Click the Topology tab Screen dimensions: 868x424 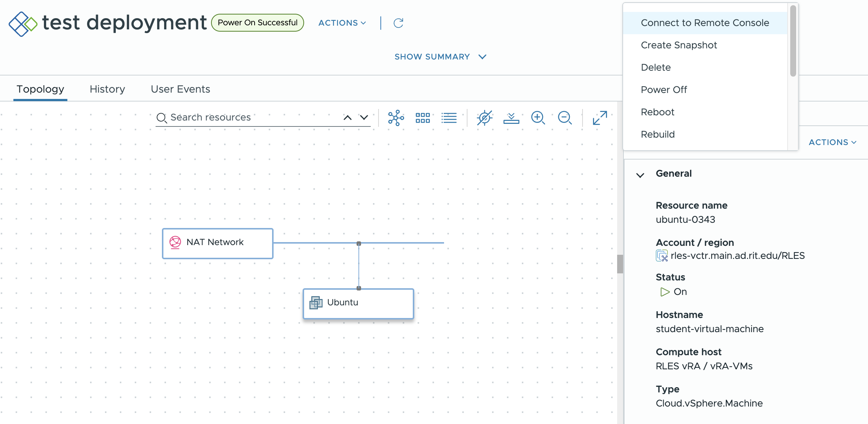tap(40, 89)
